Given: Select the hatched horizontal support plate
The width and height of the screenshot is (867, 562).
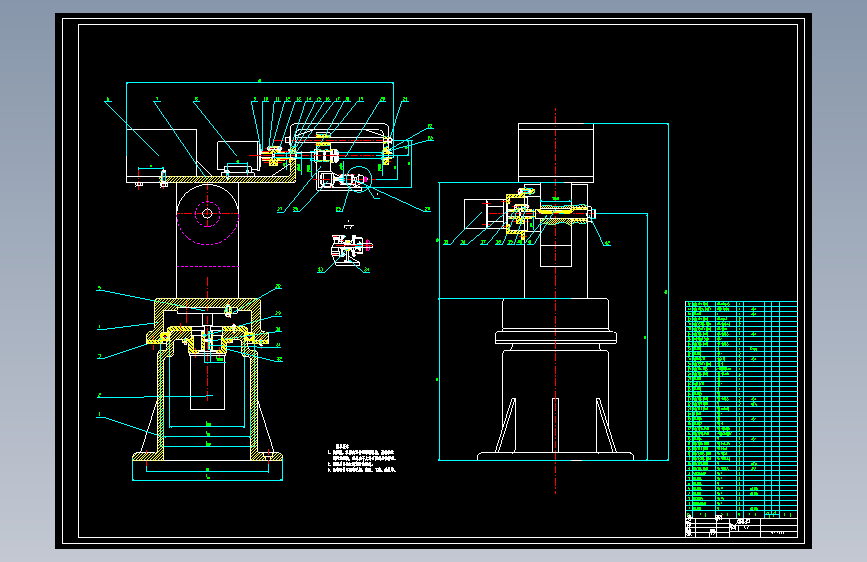Looking at the screenshot, I should (x=231, y=179).
